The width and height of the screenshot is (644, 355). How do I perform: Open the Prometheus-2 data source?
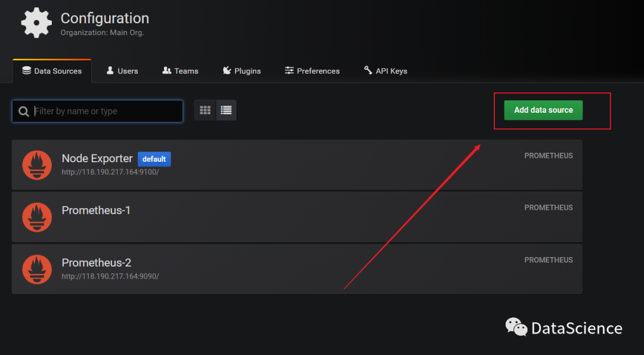[x=297, y=269]
